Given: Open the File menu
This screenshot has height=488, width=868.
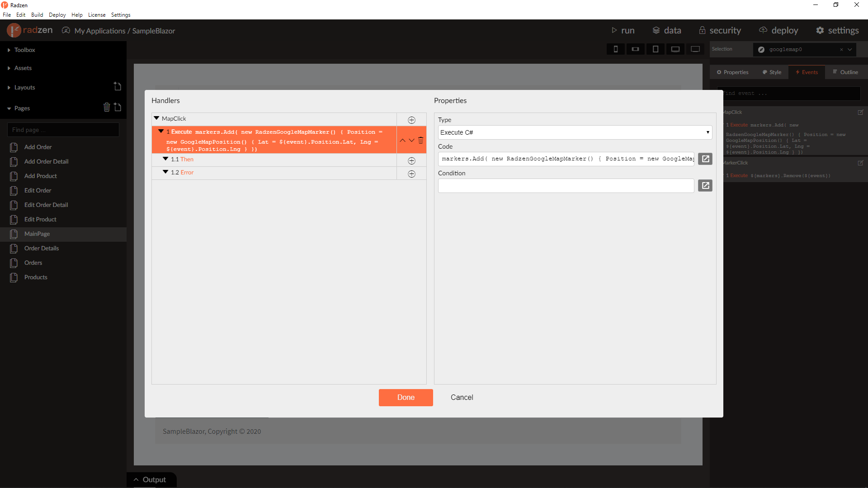Looking at the screenshot, I should pyautogui.click(x=7, y=15).
